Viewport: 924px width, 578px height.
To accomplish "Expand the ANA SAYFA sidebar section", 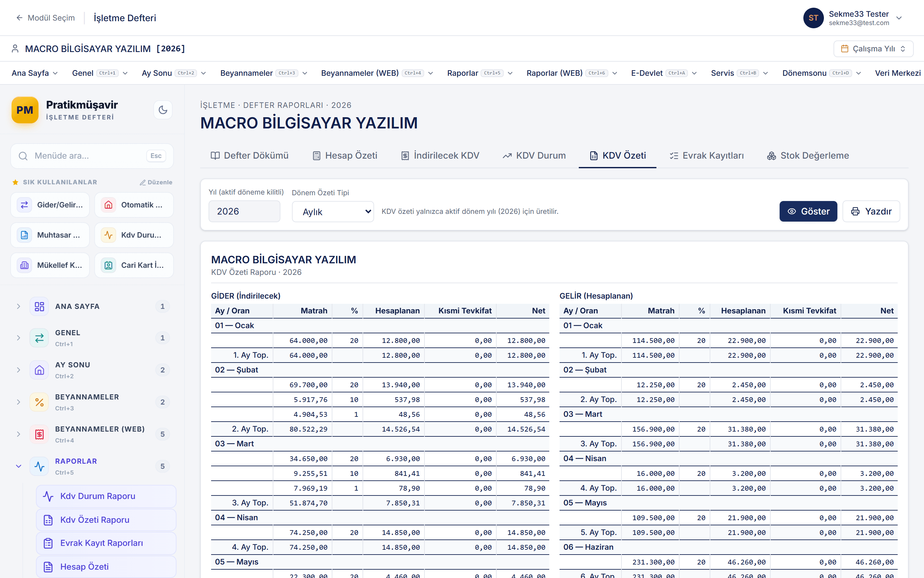I will pyautogui.click(x=18, y=307).
